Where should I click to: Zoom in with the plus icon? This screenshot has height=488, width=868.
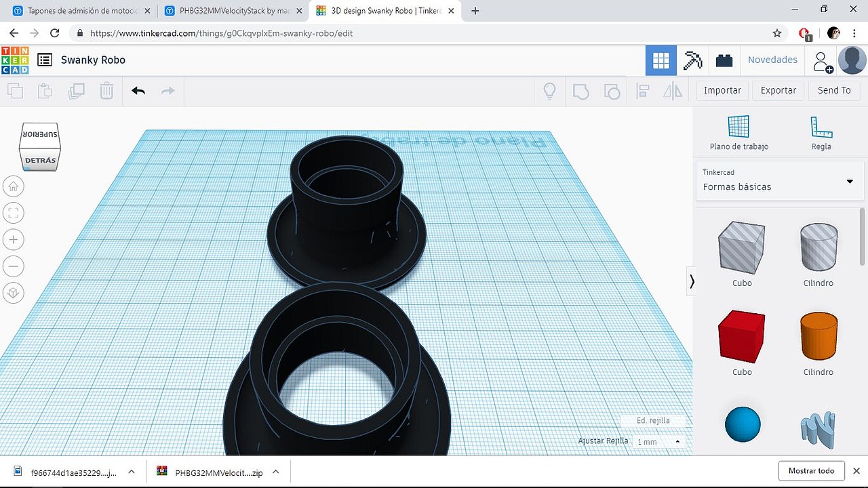(x=14, y=239)
